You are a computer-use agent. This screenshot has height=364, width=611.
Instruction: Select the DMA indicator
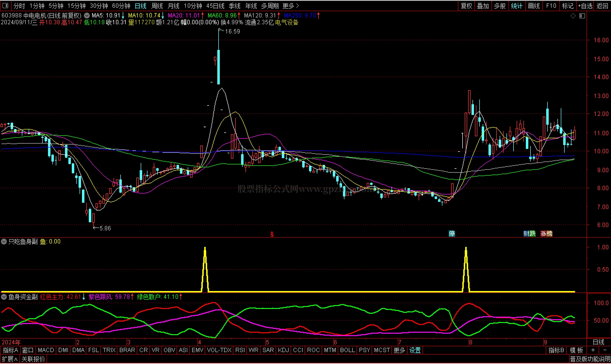79,351
